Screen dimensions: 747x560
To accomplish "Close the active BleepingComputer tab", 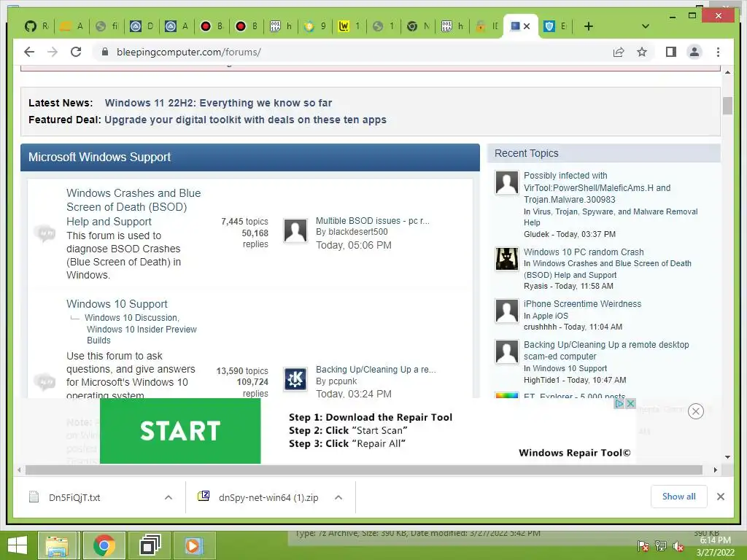I will [x=527, y=26].
